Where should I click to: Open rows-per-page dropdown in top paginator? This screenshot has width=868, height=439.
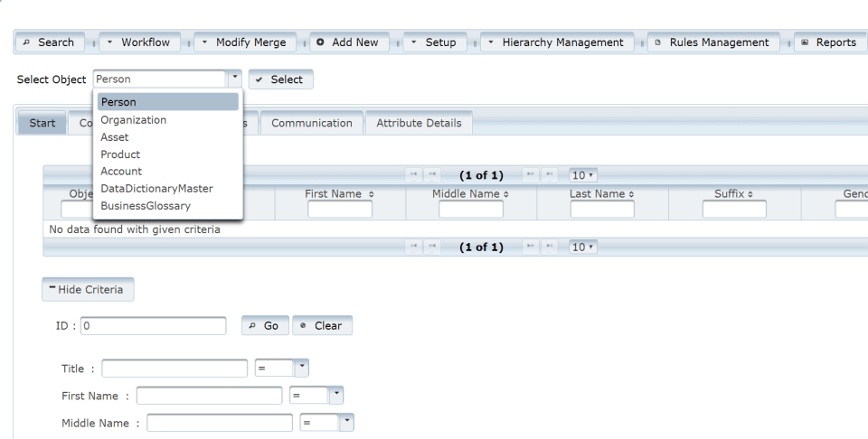[583, 175]
